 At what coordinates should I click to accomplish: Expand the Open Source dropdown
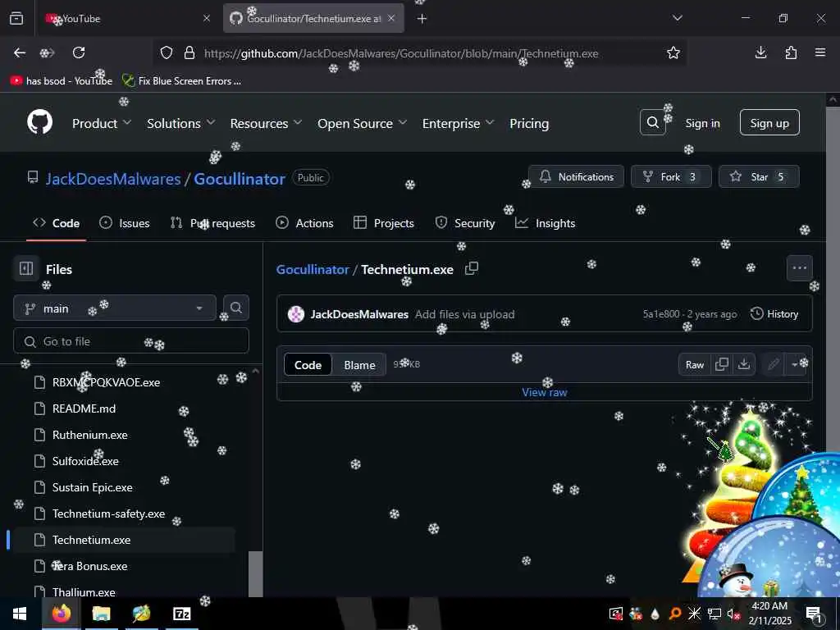pos(362,123)
